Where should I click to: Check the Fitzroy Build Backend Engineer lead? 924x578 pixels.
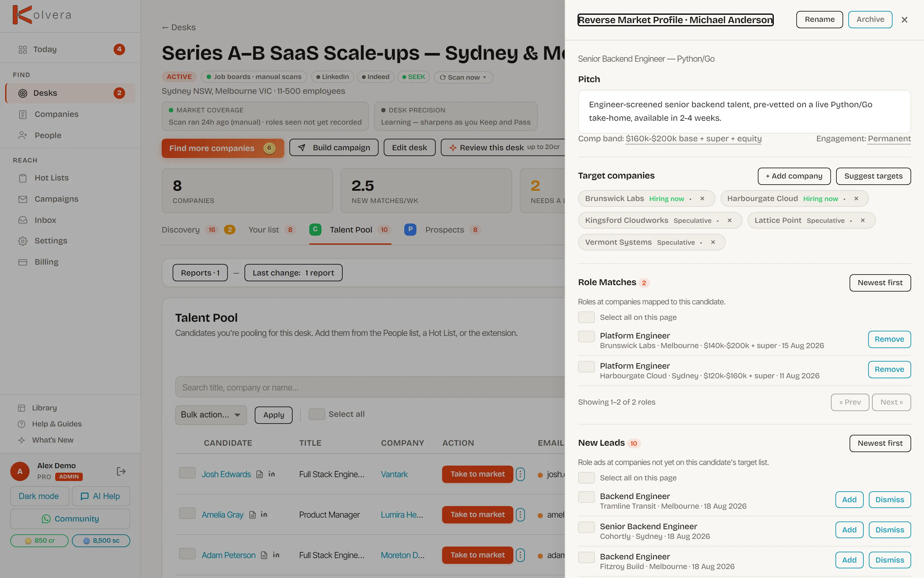pyautogui.click(x=586, y=557)
